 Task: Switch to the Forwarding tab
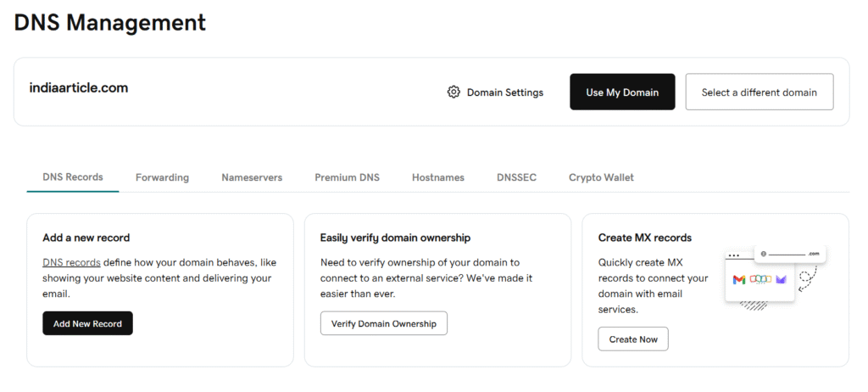click(x=162, y=177)
